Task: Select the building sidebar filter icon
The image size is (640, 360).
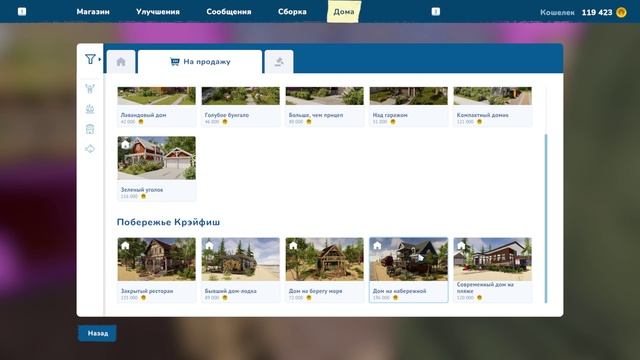Action: 90,129
